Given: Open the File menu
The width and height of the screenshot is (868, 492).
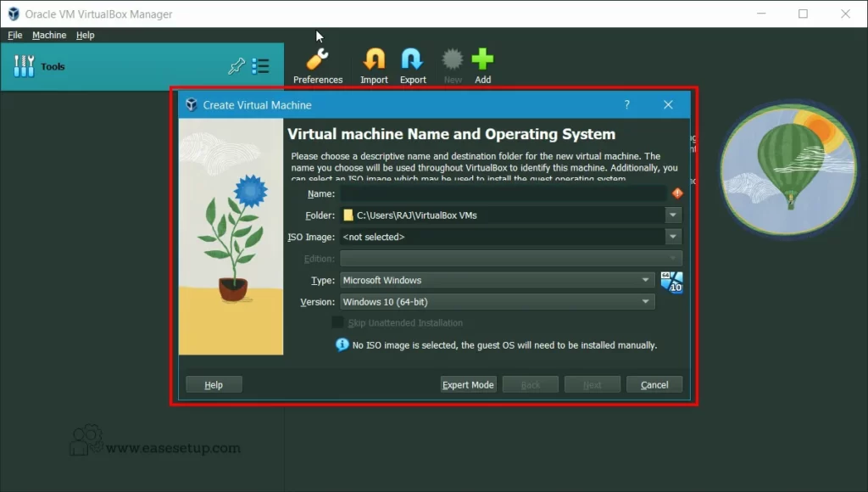Looking at the screenshot, I should pos(15,35).
